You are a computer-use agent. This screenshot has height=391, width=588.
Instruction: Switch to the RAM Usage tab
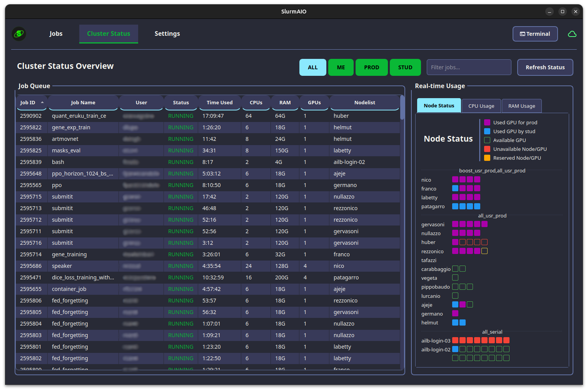[521, 106]
